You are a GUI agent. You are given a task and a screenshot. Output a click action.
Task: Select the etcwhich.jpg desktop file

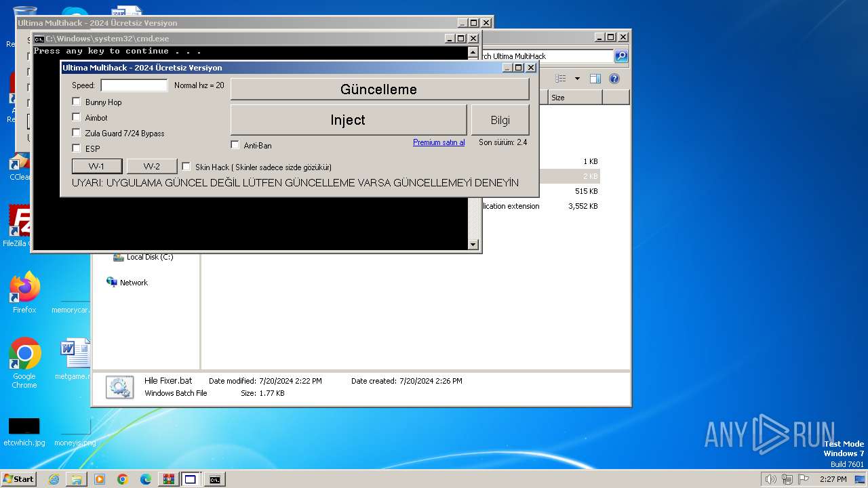tap(24, 431)
